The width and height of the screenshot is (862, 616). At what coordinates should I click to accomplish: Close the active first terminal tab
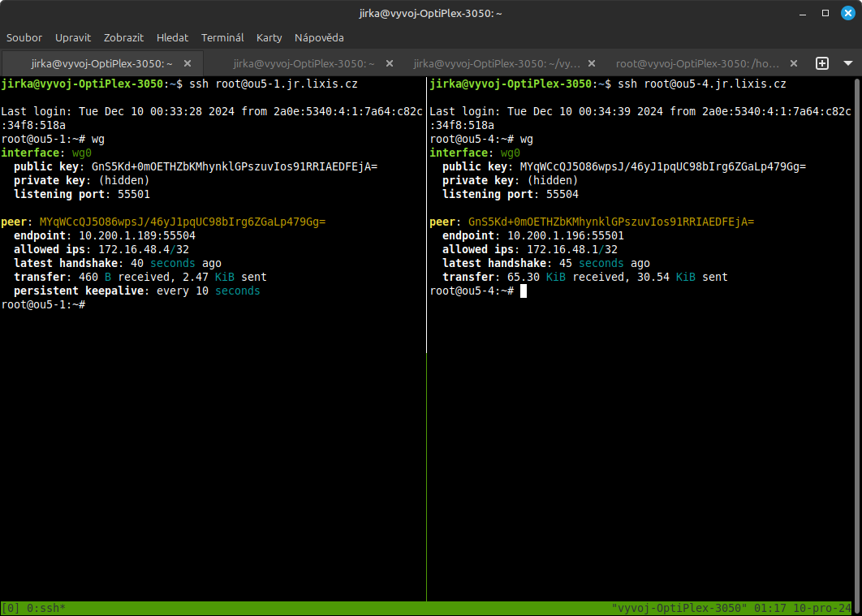pyautogui.click(x=187, y=63)
